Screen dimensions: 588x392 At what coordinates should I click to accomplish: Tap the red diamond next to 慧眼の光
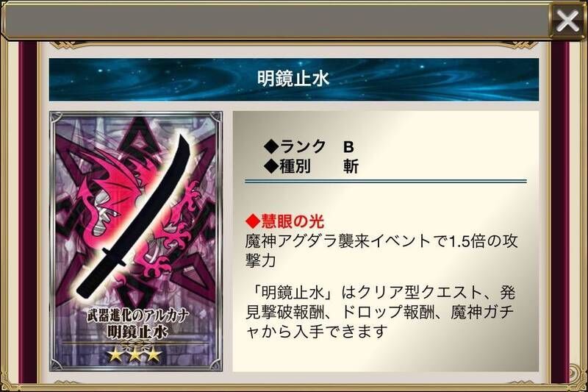[x=253, y=221]
